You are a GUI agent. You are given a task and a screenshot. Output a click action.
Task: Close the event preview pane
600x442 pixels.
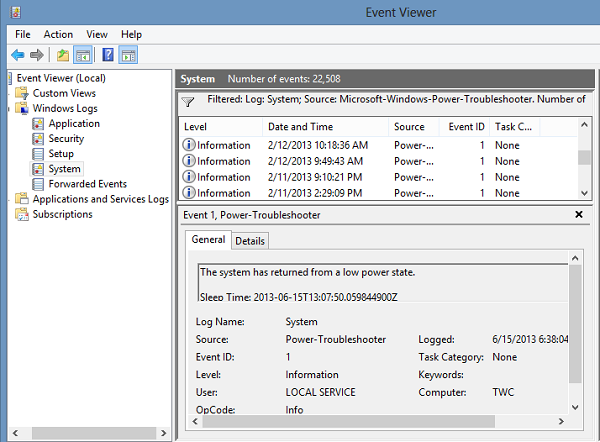coord(578,214)
